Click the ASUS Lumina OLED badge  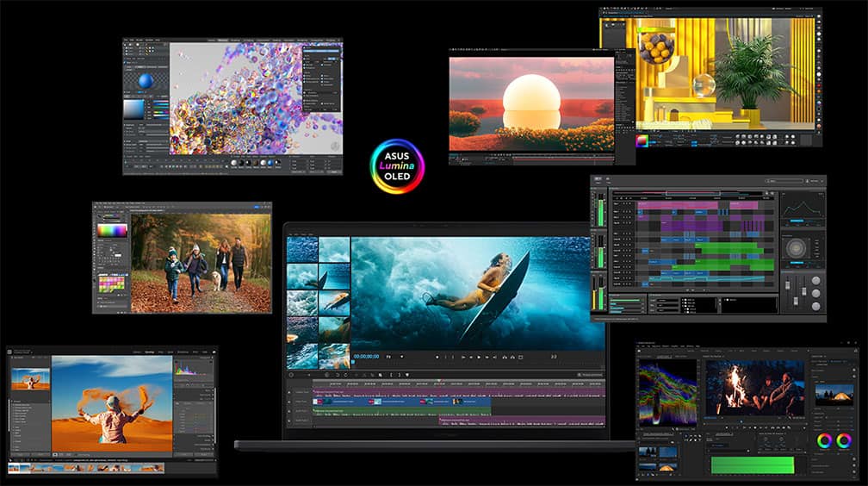(x=397, y=166)
